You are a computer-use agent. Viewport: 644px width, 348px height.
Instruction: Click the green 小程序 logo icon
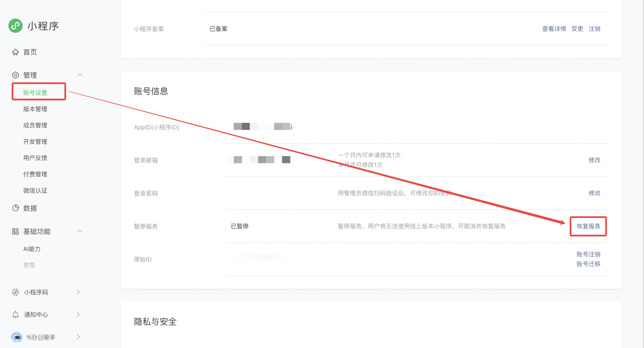pos(15,26)
